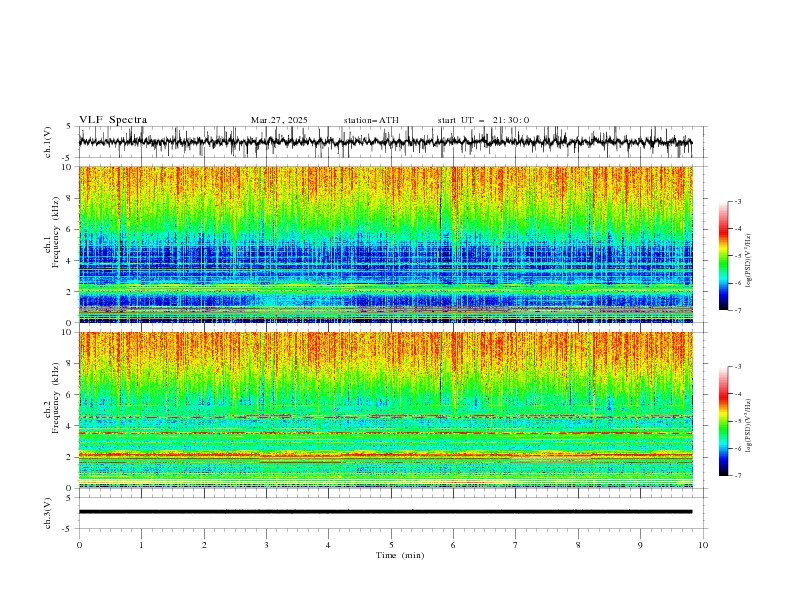Click the ch.1 voltage waveform trace

385,142
